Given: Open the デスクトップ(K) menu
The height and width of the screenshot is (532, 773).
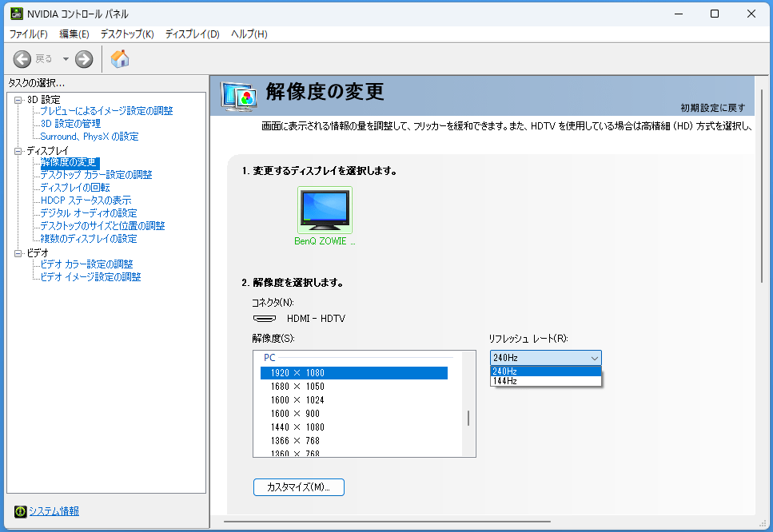Looking at the screenshot, I should (x=127, y=34).
